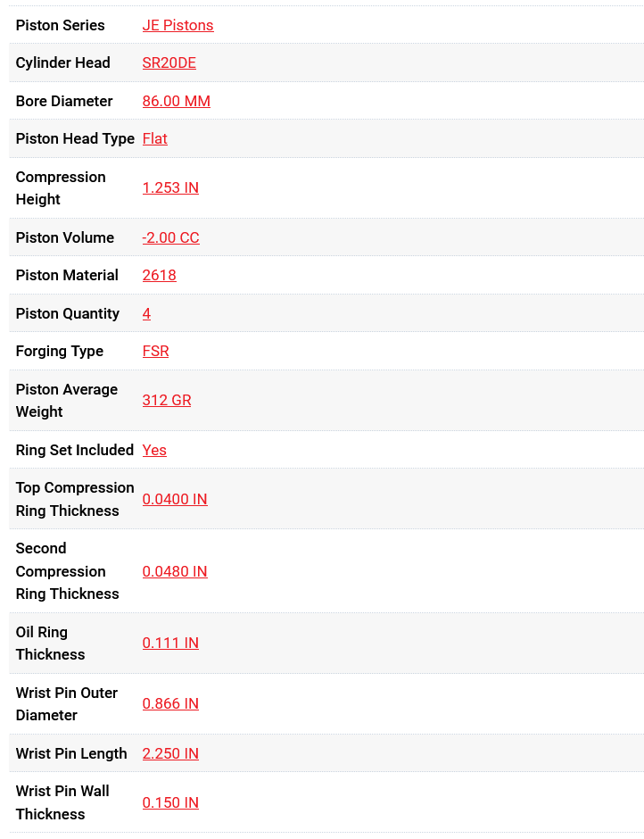Select the Yes ring set included link
The width and height of the screenshot is (644, 839).
tap(154, 450)
